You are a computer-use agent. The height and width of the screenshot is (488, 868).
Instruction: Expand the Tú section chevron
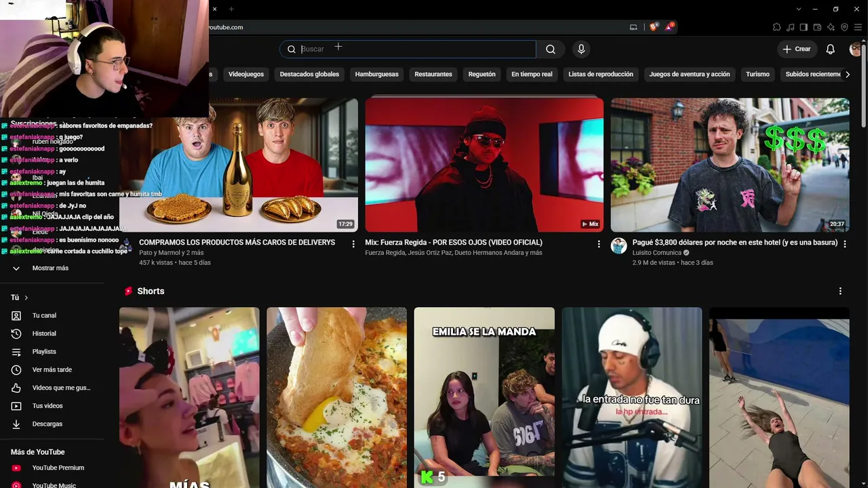(26, 298)
